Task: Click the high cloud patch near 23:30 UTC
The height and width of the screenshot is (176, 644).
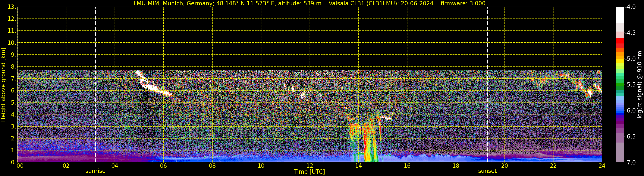Action: pyautogui.click(x=589, y=92)
